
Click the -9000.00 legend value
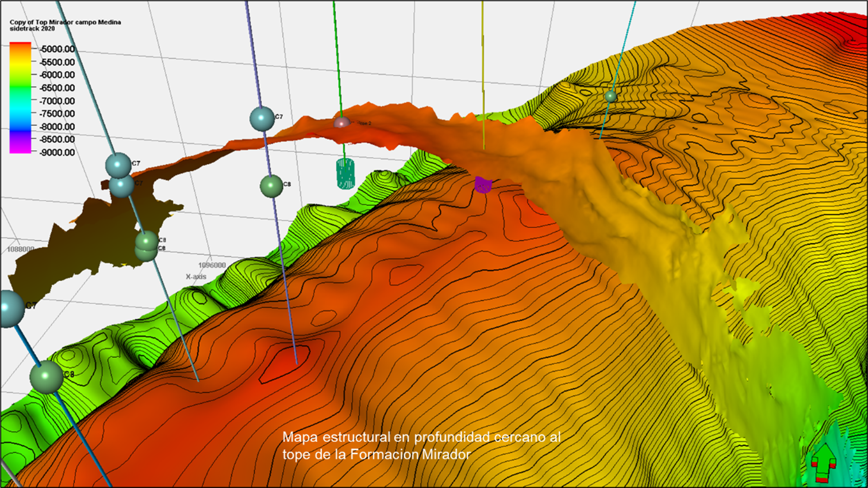[x=57, y=152]
